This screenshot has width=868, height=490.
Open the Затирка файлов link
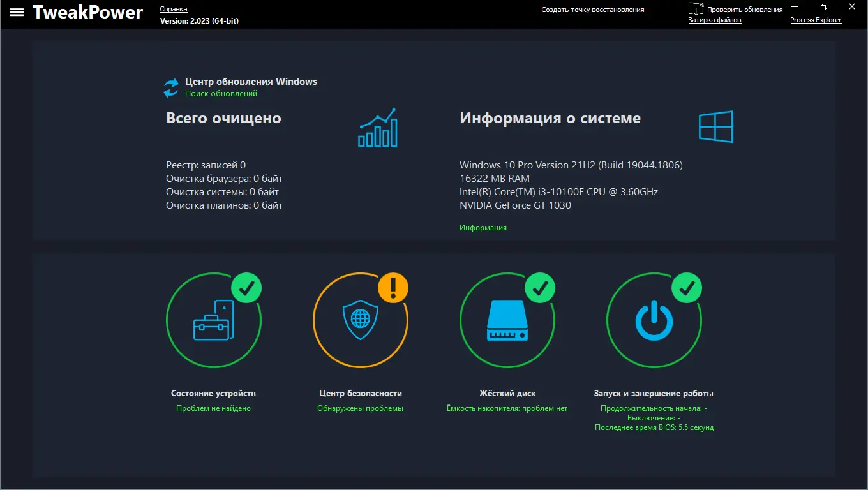[x=715, y=20]
